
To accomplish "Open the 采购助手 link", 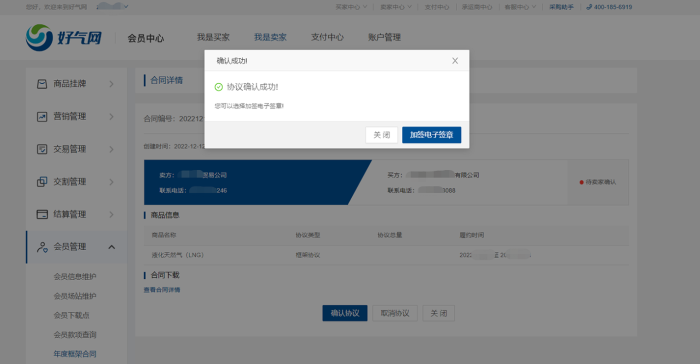I will point(561,7).
